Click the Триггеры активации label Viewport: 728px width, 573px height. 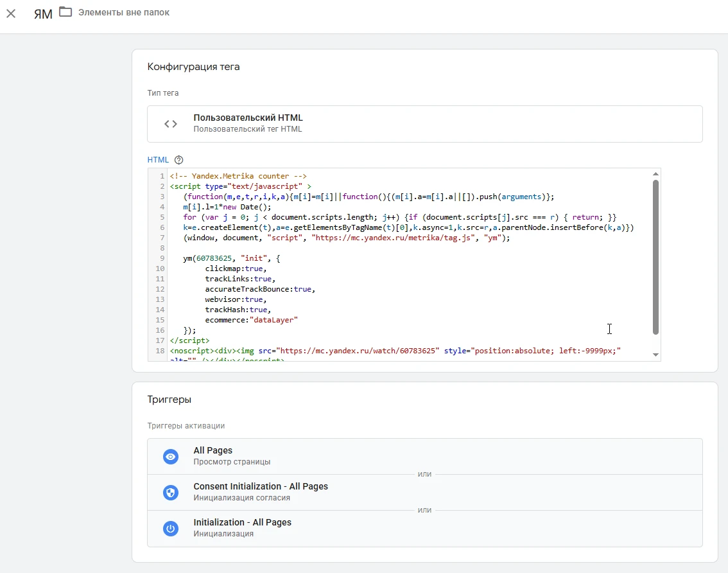click(186, 426)
